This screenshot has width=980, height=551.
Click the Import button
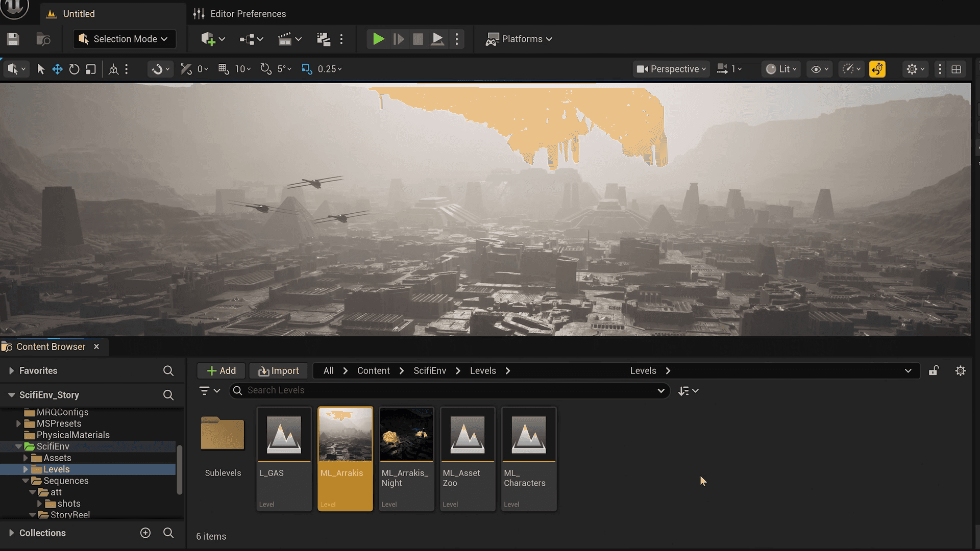pos(278,371)
